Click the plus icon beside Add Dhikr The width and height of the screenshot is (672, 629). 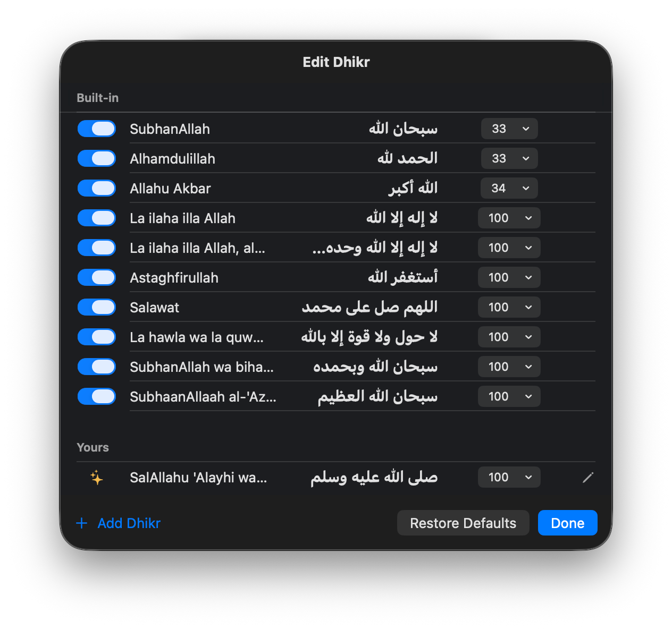click(82, 523)
